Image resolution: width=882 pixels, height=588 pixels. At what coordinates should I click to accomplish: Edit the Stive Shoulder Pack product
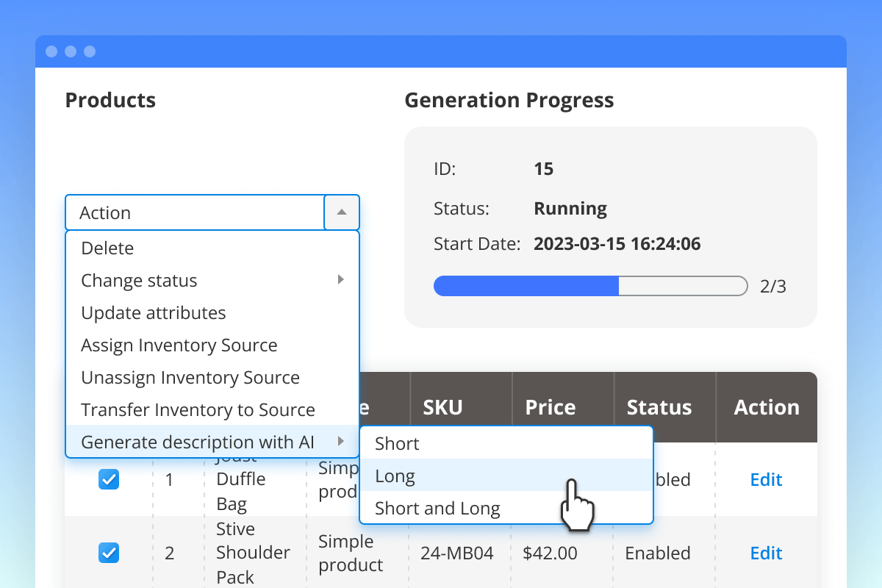click(x=766, y=553)
